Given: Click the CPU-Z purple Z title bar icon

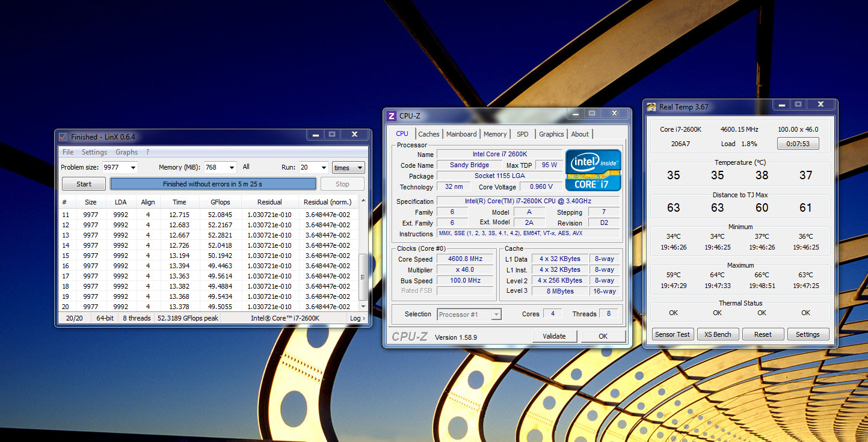Looking at the screenshot, I should pos(392,116).
